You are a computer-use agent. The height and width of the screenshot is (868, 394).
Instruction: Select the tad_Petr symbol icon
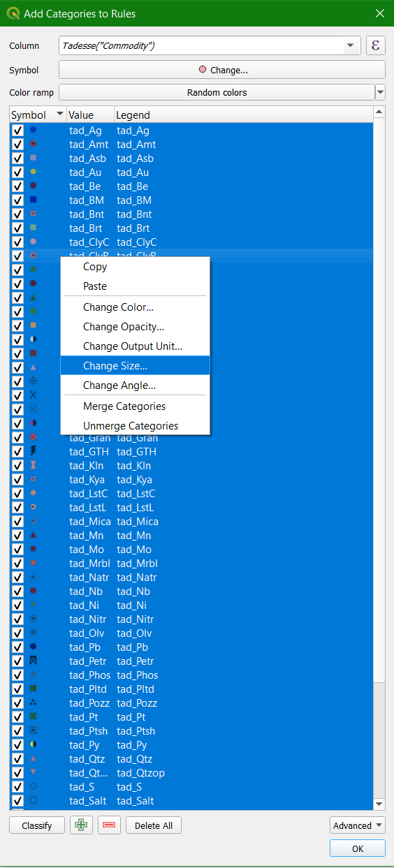(x=33, y=661)
